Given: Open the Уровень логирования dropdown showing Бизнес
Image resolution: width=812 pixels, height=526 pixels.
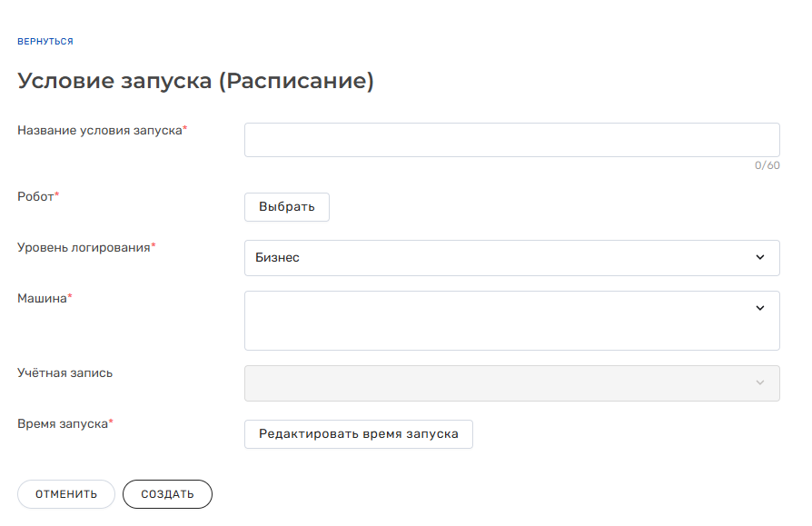Looking at the screenshot, I should click(x=511, y=258).
